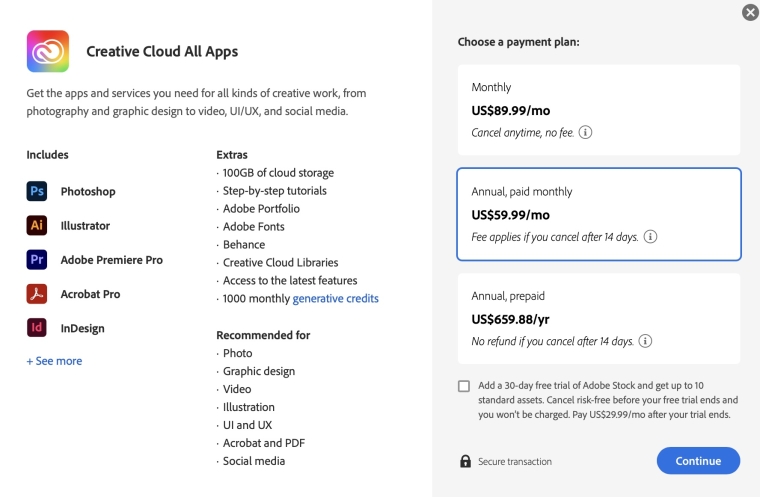The width and height of the screenshot is (760, 497).
Task: Click the Illustrator app icon
Action: [37, 226]
